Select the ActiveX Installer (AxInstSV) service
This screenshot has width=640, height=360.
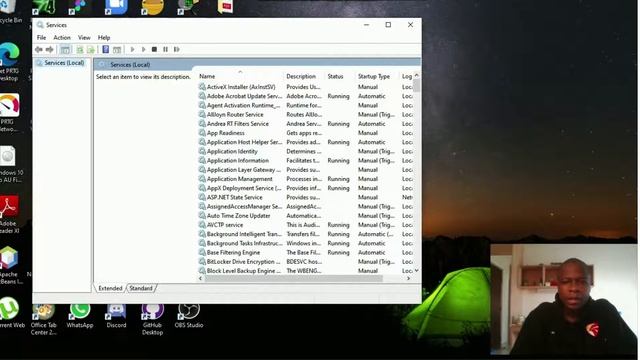pos(305,87)
